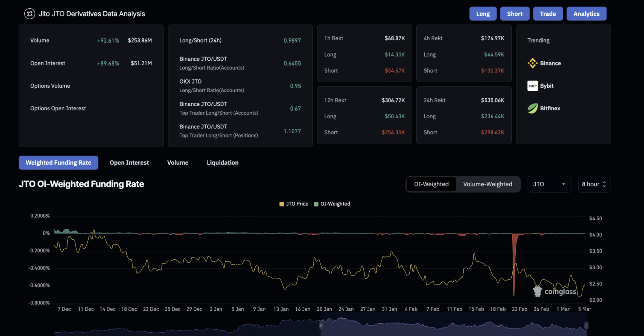Switch to the Open Interest tab
Image resolution: width=644 pixels, height=336 pixels.
(129, 162)
